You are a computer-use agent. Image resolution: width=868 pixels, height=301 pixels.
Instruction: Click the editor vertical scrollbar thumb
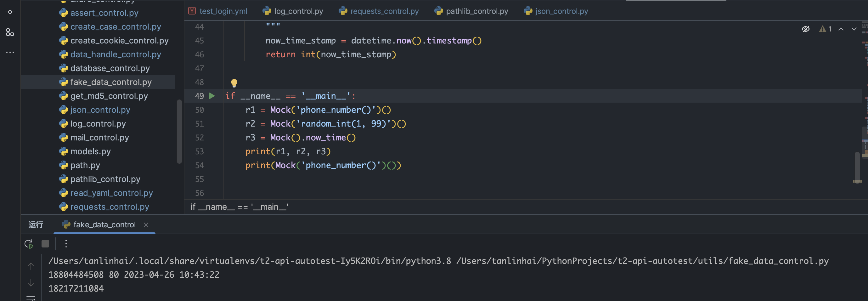coord(857,167)
